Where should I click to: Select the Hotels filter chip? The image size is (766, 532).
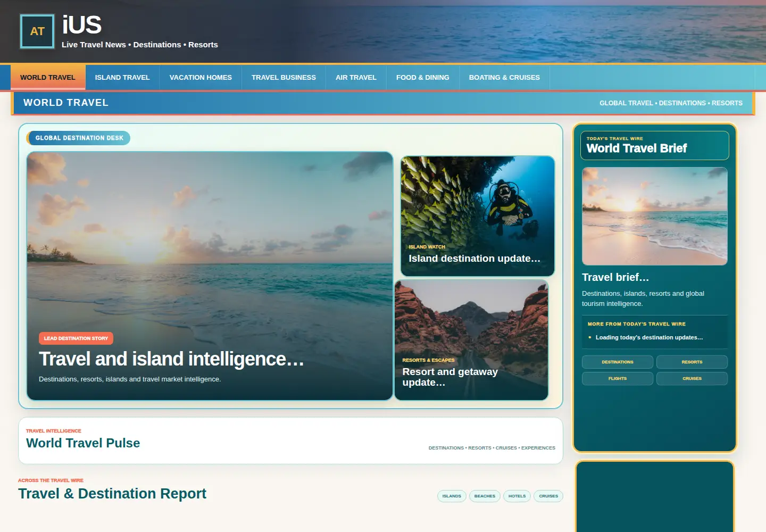tap(517, 496)
